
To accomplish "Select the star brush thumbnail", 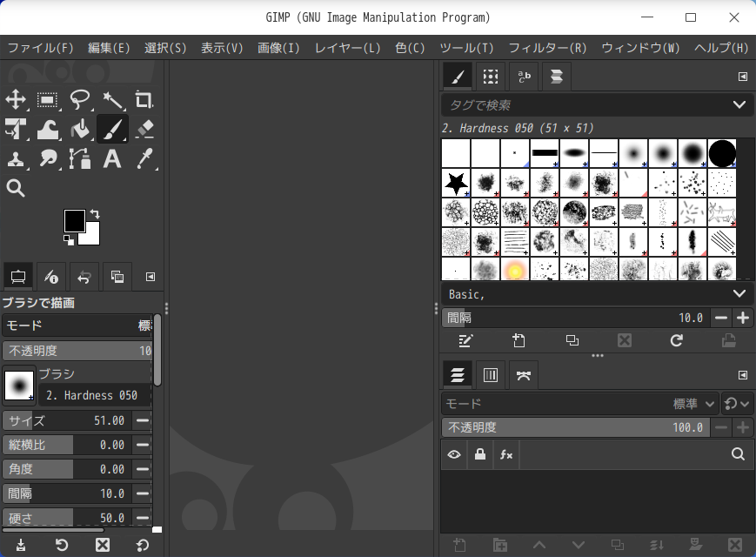I will [456, 182].
